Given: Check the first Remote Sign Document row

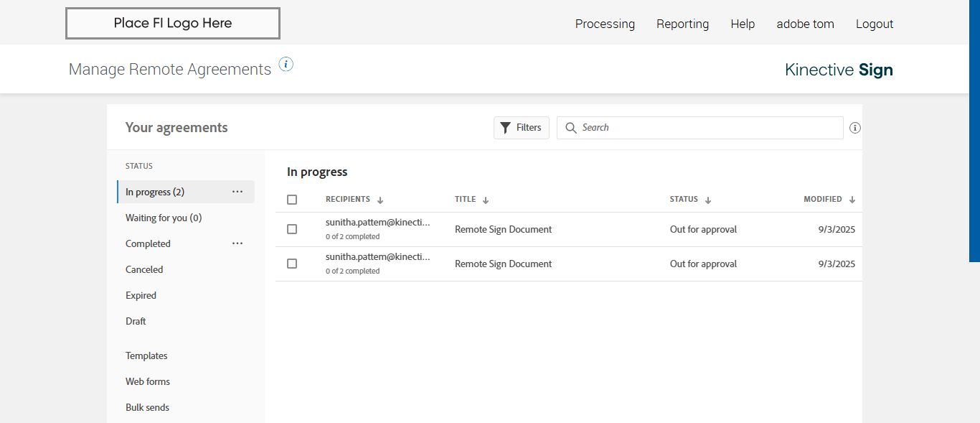Looking at the screenshot, I should 292,229.
